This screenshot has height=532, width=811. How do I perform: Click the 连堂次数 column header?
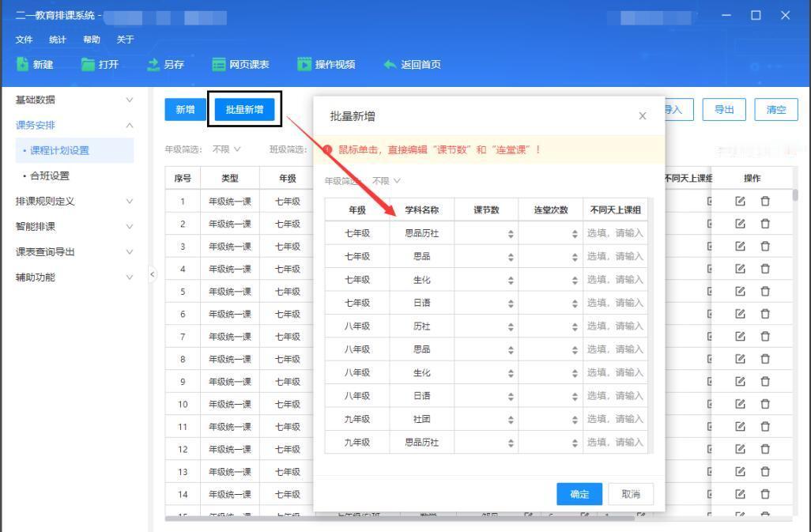point(551,210)
